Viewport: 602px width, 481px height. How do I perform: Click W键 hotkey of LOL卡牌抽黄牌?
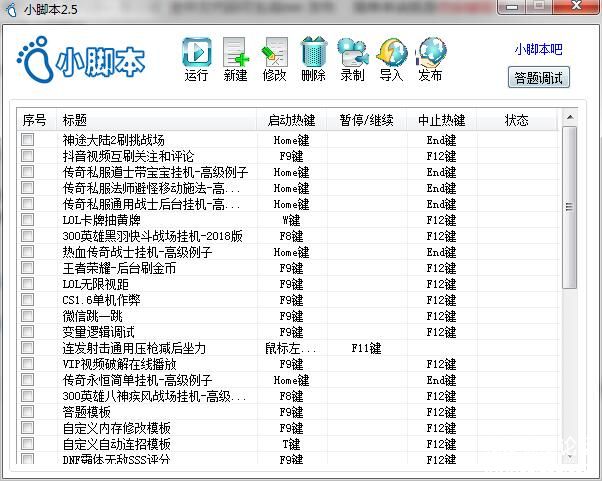pyautogui.click(x=291, y=220)
